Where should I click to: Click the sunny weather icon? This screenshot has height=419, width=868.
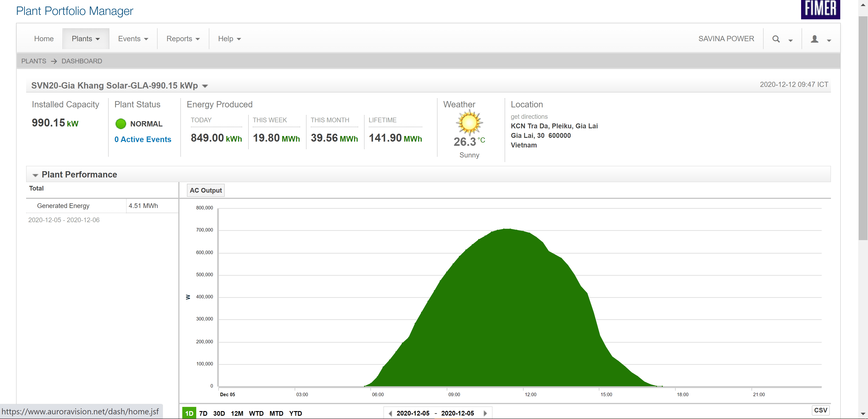tap(469, 123)
